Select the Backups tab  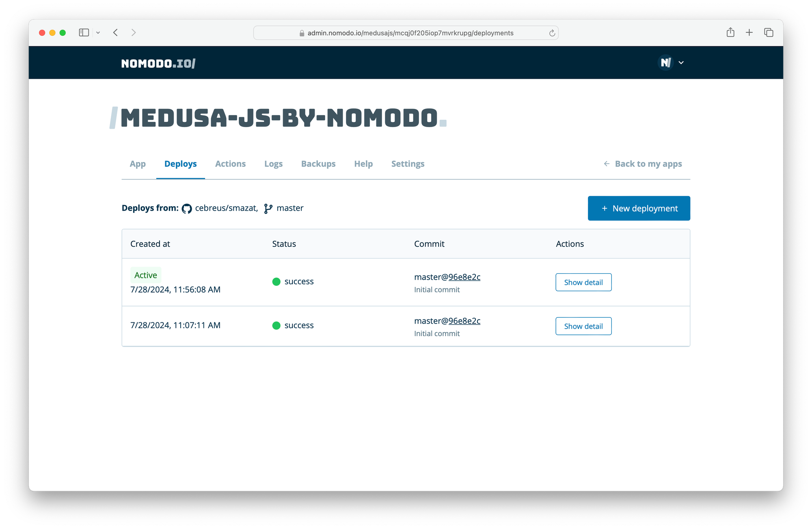coord(318,164)
